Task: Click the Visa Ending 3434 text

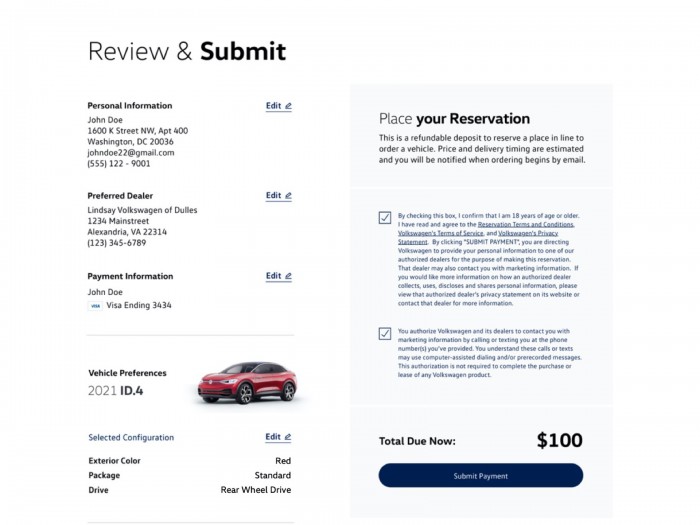Action: pyautogui.click(x=139, y=305)
